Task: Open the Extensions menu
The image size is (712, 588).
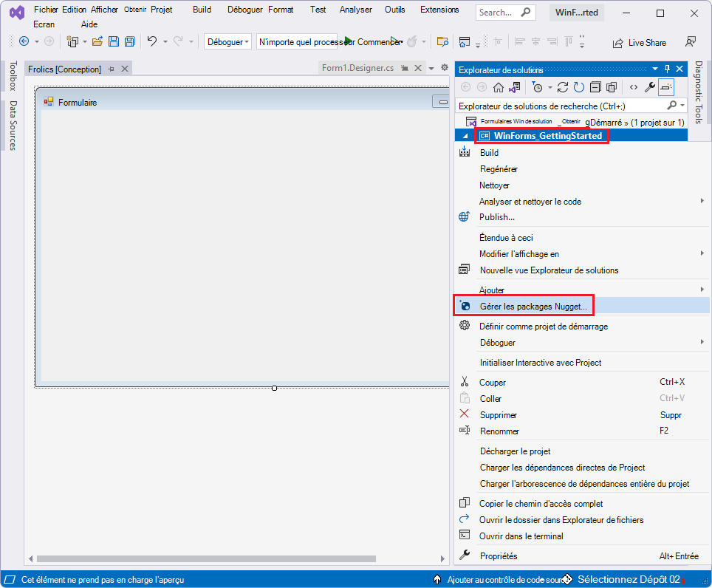Action: [439, 10]
